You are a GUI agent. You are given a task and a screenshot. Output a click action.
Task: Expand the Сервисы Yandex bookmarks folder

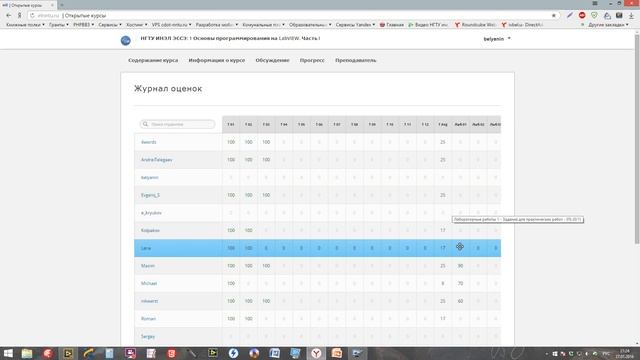tap(355, 25)
